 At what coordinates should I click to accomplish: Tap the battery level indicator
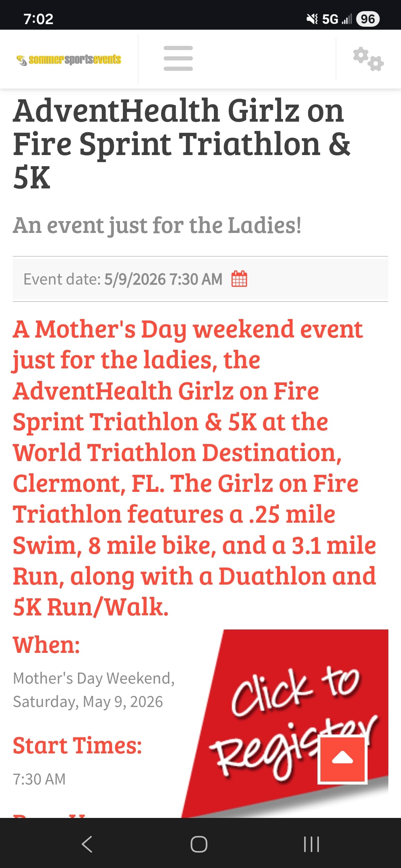click(x=367, y=19)
